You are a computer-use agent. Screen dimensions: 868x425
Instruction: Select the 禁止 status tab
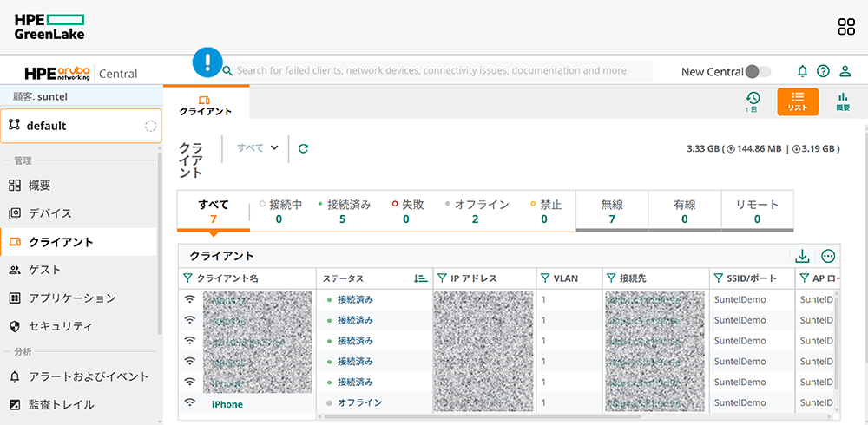point(545,212)
